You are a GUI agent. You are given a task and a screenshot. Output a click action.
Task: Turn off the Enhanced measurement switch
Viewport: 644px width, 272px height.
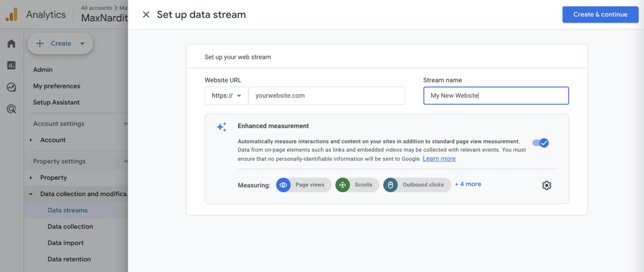540,143
